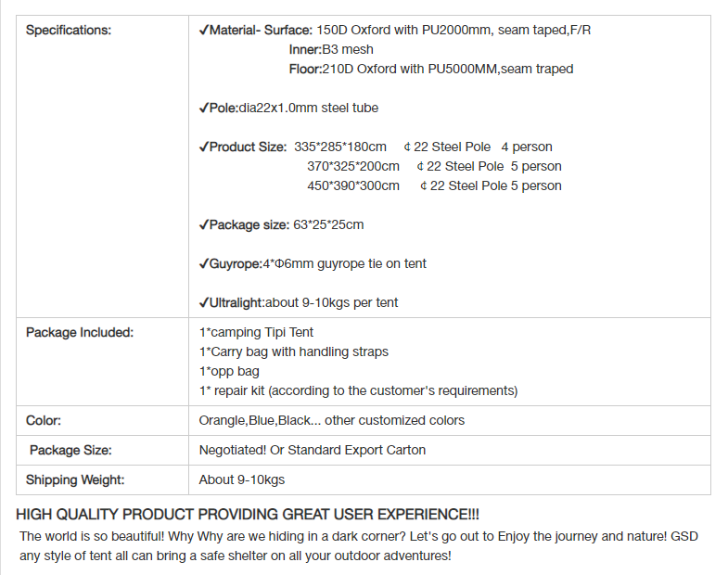Click the checkmark before Material- Surface
The image size is (728, 575).
204,31
